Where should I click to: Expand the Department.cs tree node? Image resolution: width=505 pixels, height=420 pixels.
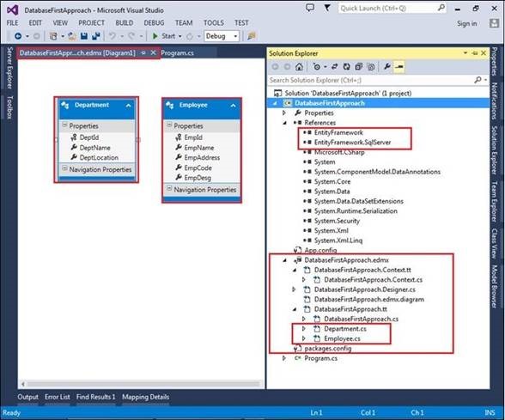[x=304, y=328]
